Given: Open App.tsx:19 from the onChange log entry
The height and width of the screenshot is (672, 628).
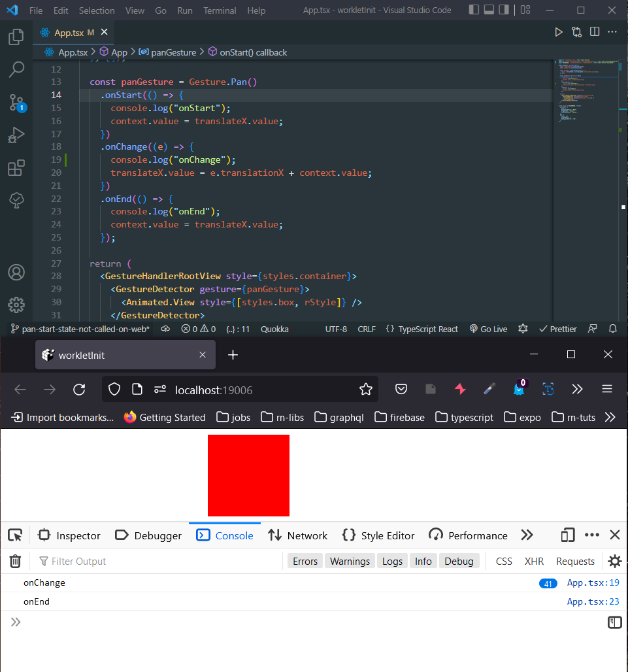Looking at the screenshot, I should pyautogui.click(x=593, y=582).
